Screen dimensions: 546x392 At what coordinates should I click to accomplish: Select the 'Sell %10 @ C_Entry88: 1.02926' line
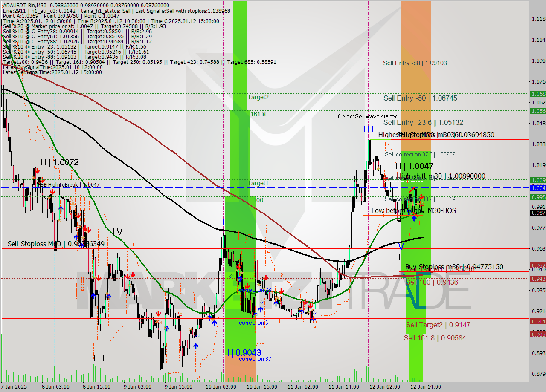(78, 41)
